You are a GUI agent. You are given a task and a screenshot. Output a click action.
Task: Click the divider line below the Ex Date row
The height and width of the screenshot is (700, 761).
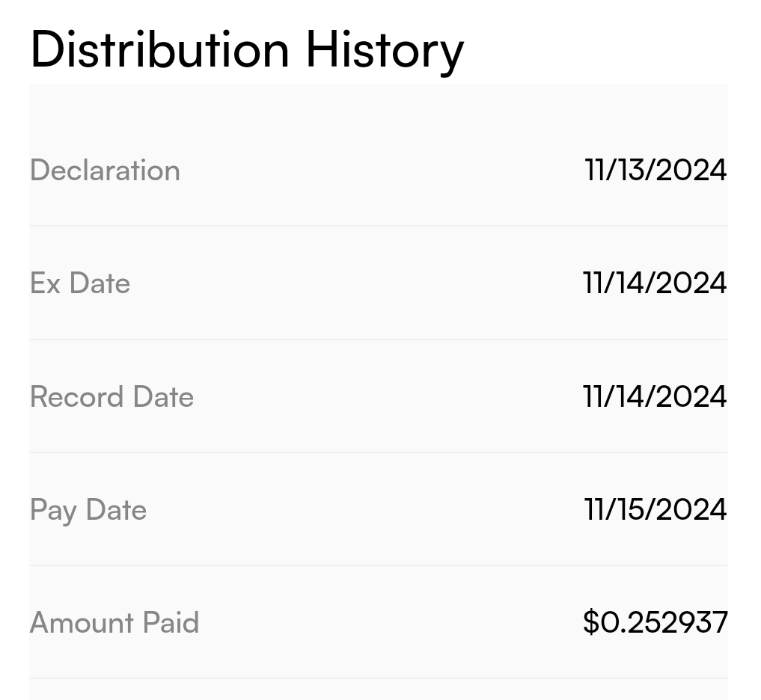click(x=378, y=340)
